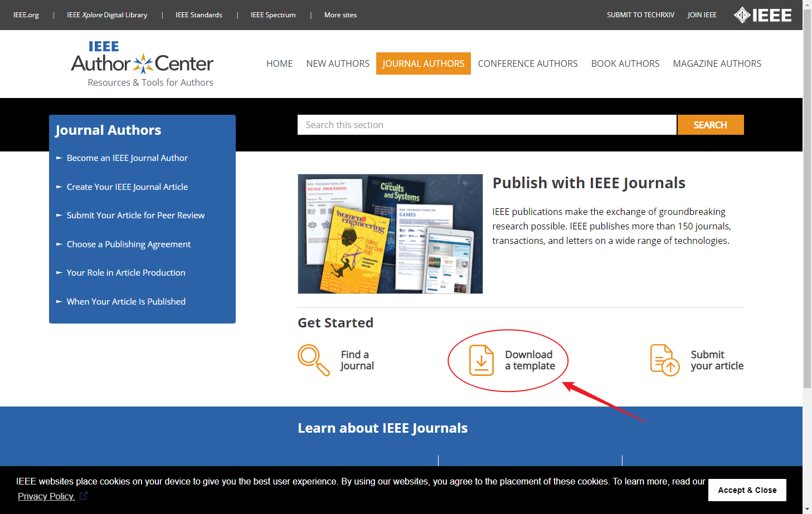Click the Get Started heading
Viewport: 812px width, 514px height.
[336, 323]
